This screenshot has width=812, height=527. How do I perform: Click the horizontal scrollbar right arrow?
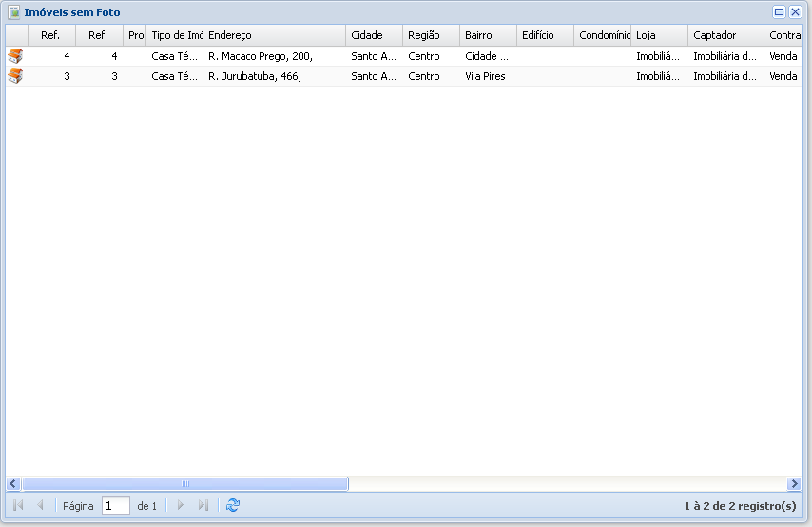[794, 484]
